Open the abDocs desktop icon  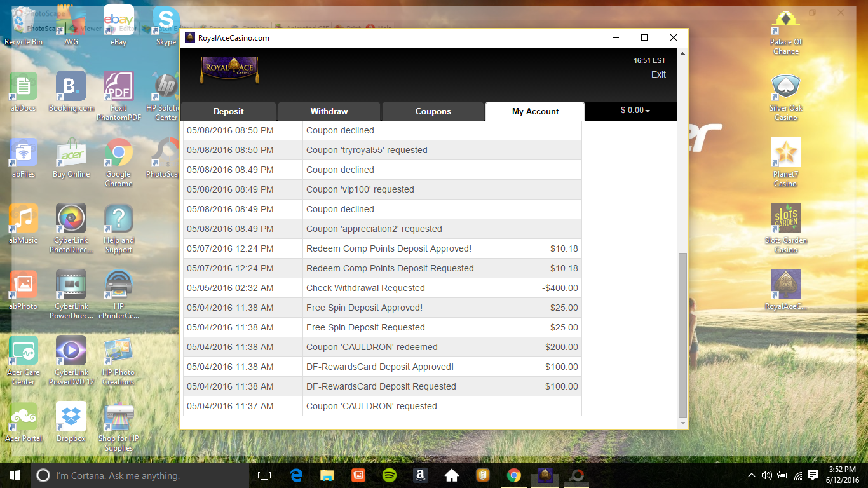pyautogui.click(x=24, y=92)
